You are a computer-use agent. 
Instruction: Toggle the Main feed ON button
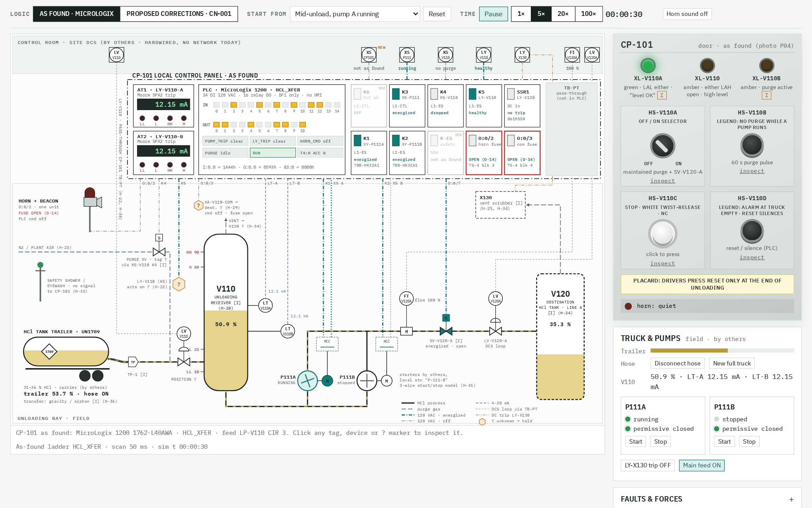702,465
